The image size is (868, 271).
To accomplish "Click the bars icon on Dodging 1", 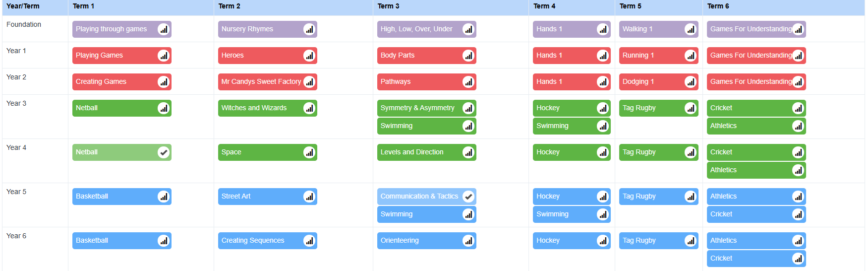I will (691, 82).
